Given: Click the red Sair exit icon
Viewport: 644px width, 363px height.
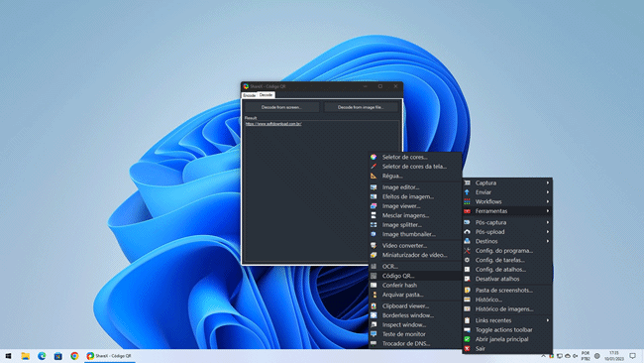Looking at the screenshot, I should tap(467, 348).
